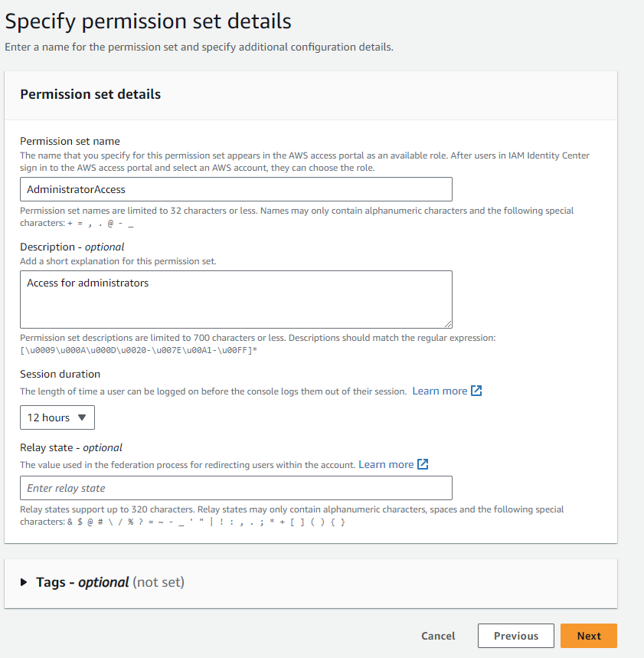Image resolution: width=644 pixels, height=658 pixels.
Task: Click the Relay state - optional label
Action: 71,447
